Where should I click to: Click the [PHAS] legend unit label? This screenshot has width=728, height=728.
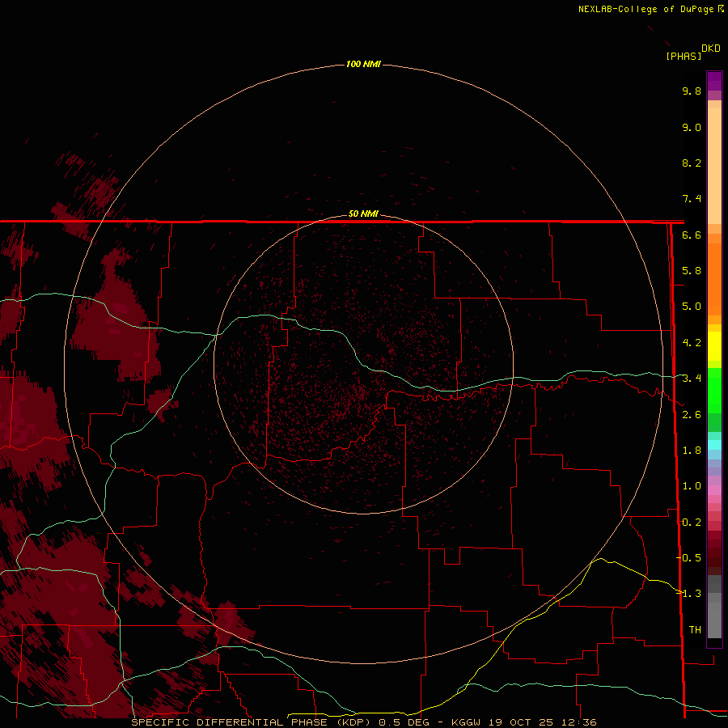click(684, 56)
